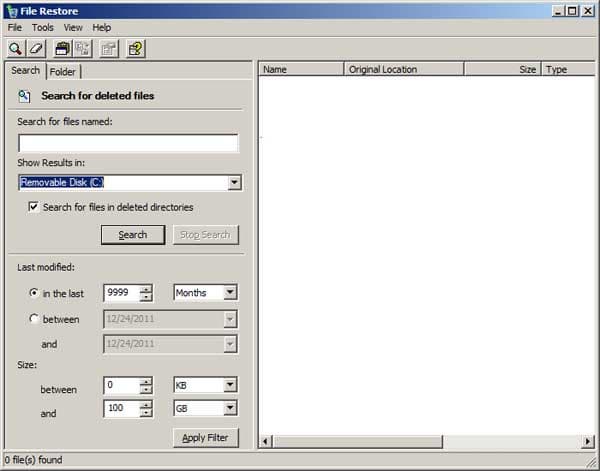
Task: Open the Show Results in drive dropdown
Action: [234, 183]
